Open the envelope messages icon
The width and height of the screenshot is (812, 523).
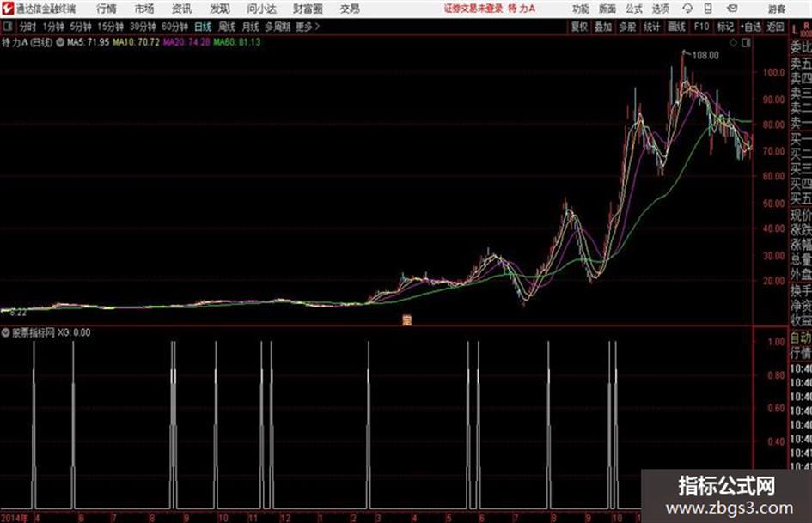(x=732, y=9)
